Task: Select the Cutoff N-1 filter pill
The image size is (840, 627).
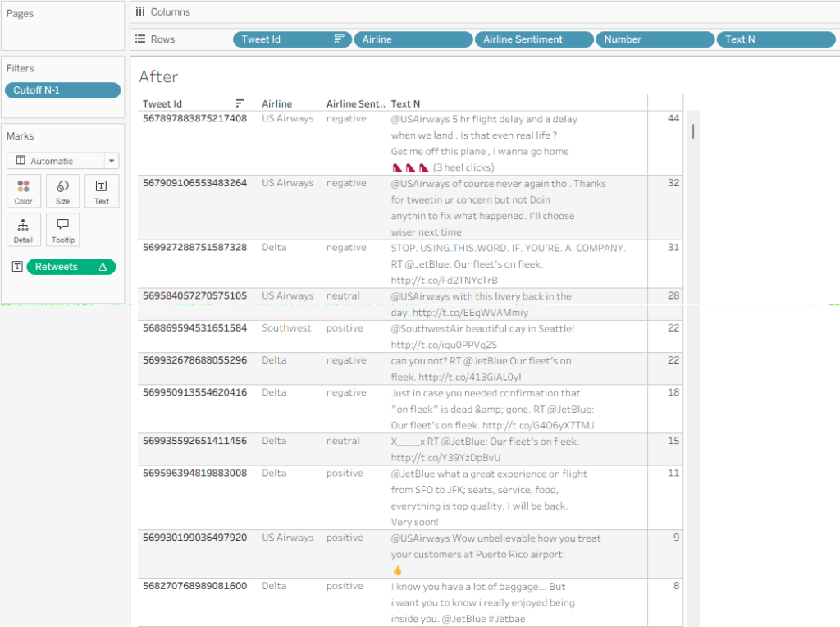Action: pos(62,90)
